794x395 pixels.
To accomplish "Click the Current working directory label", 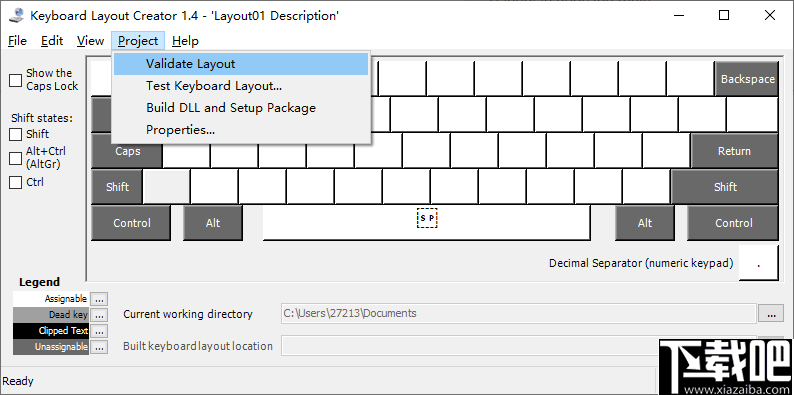I will 188,314.
